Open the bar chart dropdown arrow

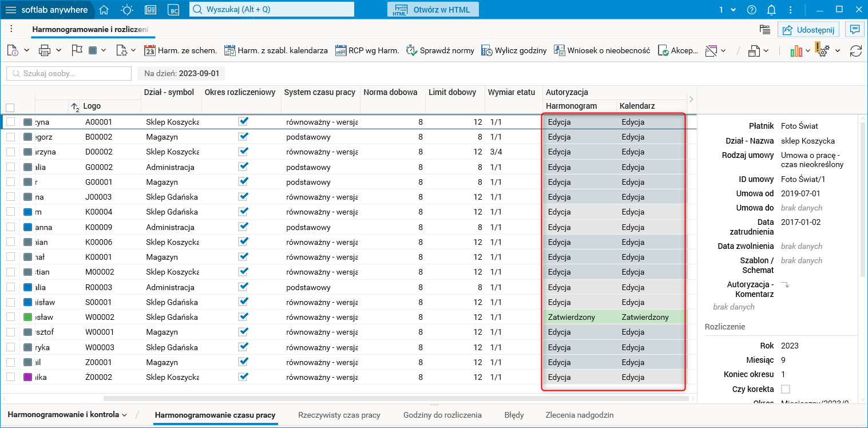(x=808, y=51)
